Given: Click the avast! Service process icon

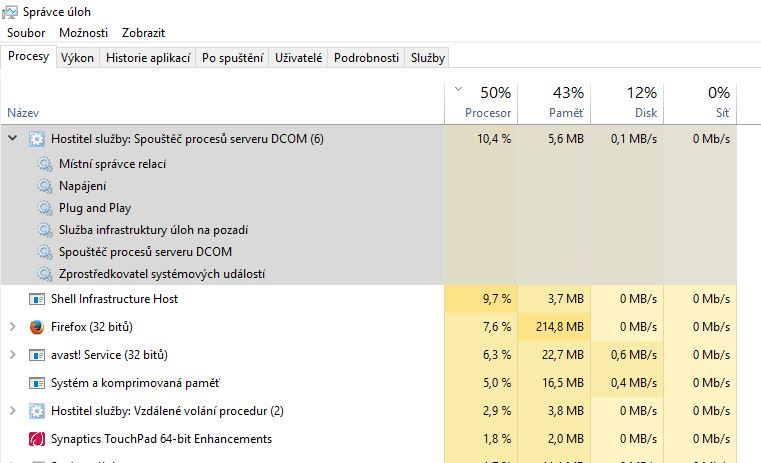Looking at the screenshot, I should pyautogui.click(x=37, y=355).
